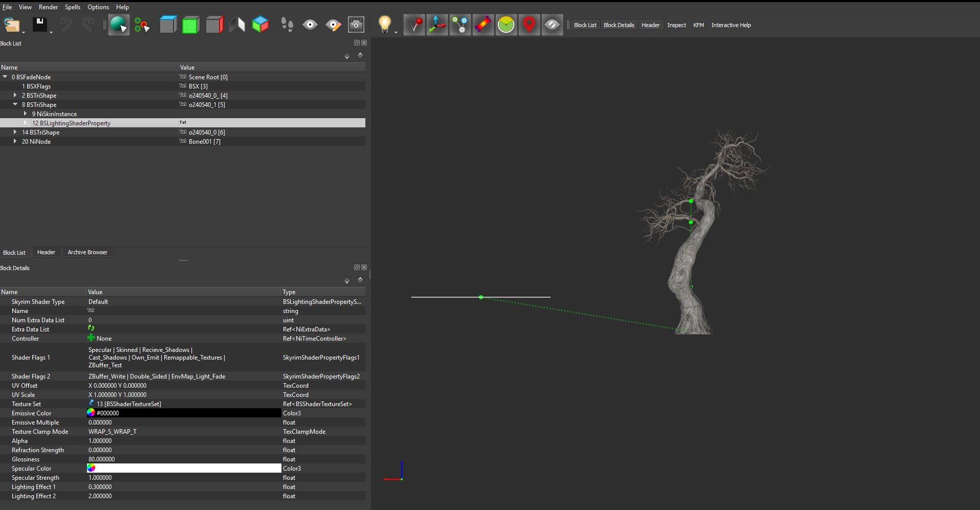
Task: Toggle show axes button
Action: [437, 25]
